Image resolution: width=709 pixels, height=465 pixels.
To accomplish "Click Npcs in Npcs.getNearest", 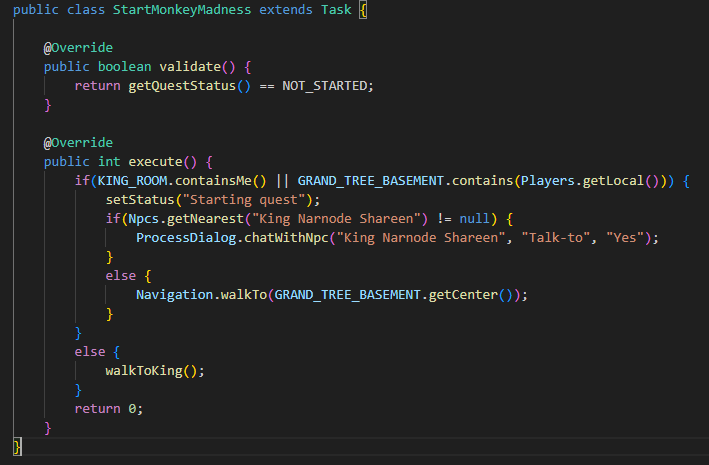I will click(143, 219).
